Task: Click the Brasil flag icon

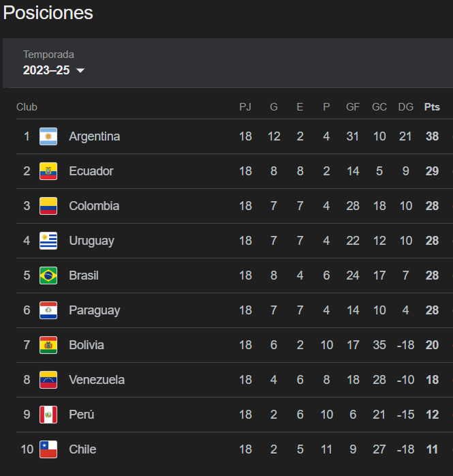Action: (x=48, y=276)
